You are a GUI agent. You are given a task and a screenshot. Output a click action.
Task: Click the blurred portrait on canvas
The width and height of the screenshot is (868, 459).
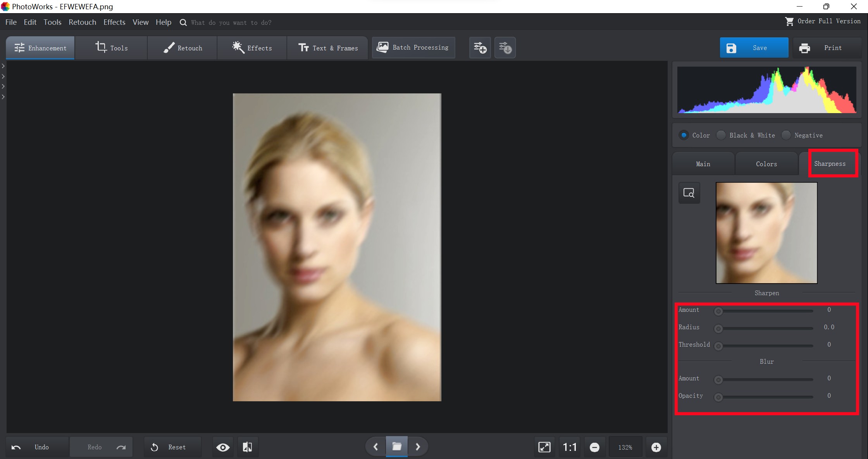(337, 247)
